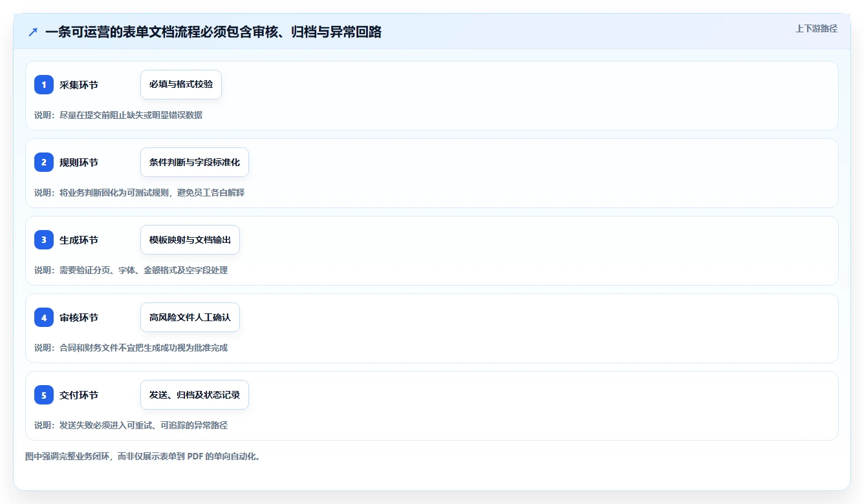
Task: Click the 采集环节 step label
Action: (79, 85)
